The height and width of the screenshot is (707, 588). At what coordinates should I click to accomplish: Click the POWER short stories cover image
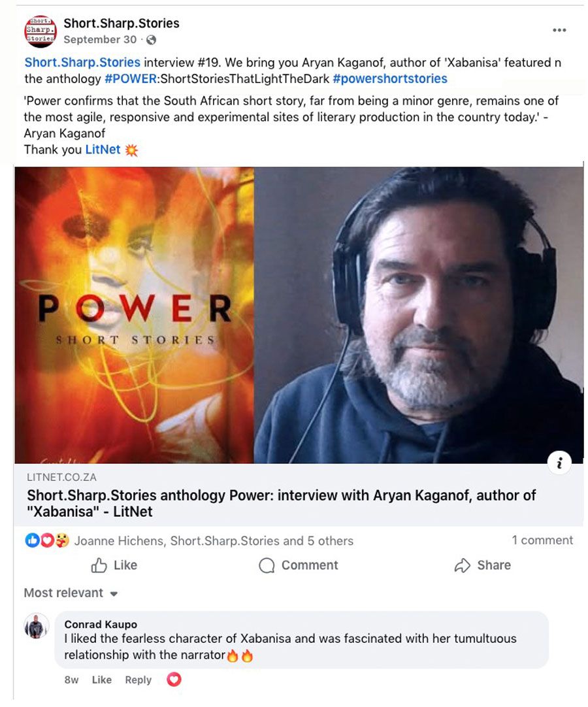coord(135,315)
